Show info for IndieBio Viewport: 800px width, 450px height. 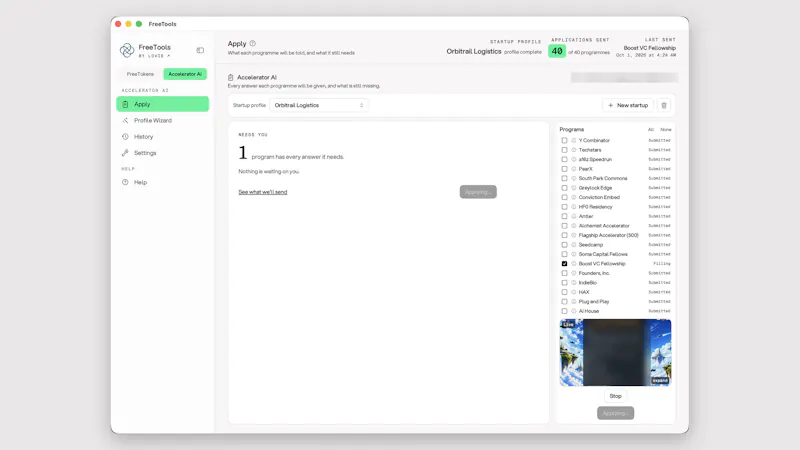click(x=573, y=283)
